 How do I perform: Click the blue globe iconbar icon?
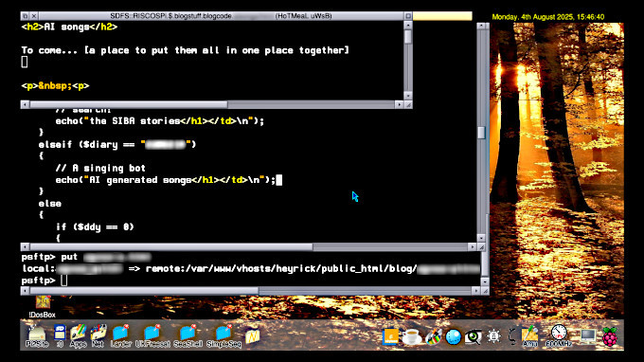[x=454, y=337]
